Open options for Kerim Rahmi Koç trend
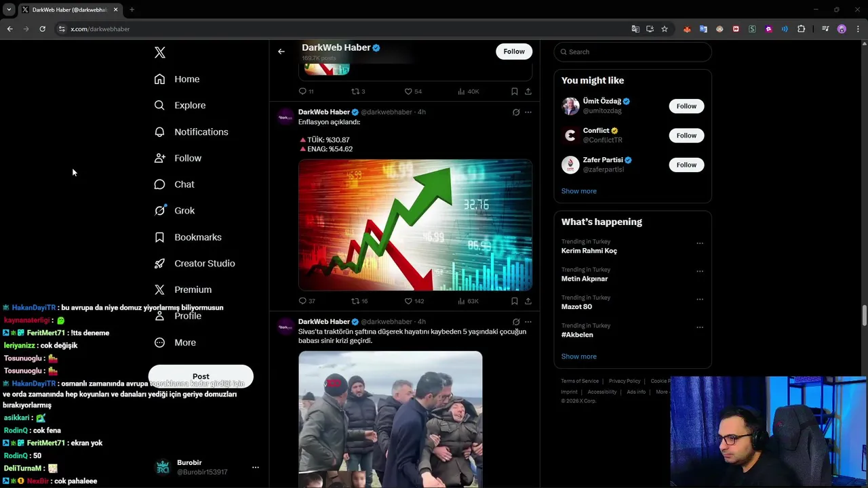 pos(700,243)
